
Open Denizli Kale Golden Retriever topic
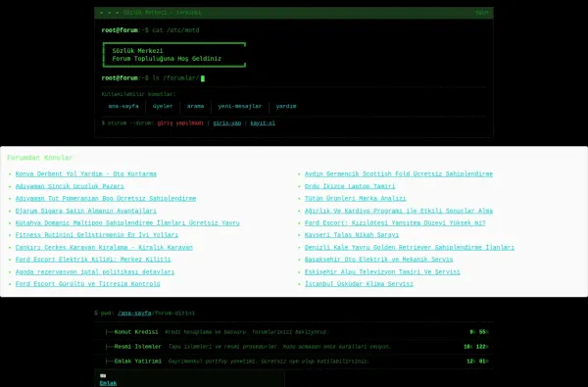[410, 248]
